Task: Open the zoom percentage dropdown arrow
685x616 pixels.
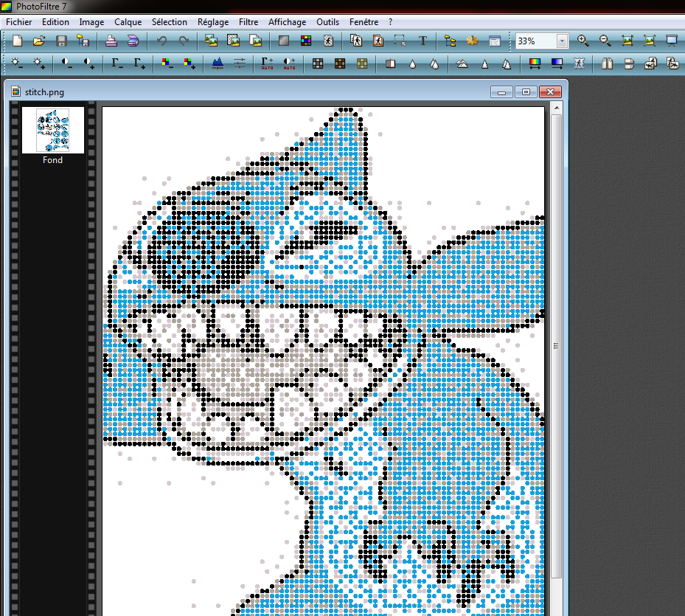Action: point(563,41)
